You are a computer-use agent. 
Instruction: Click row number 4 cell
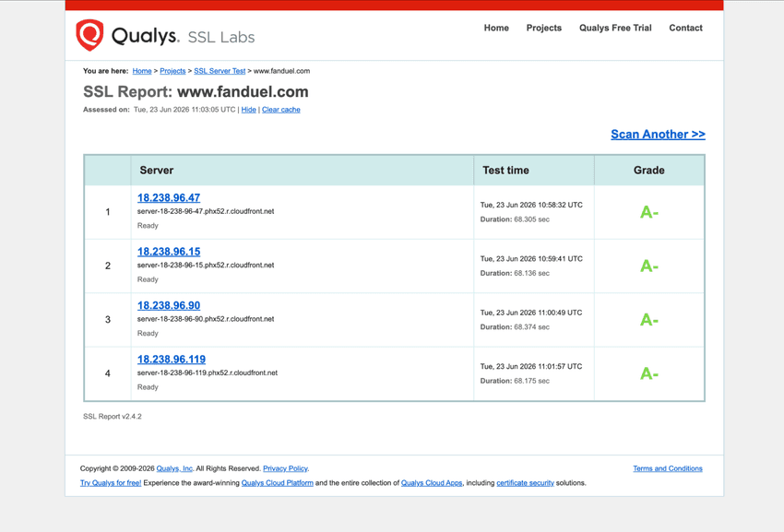coord(108,373)
